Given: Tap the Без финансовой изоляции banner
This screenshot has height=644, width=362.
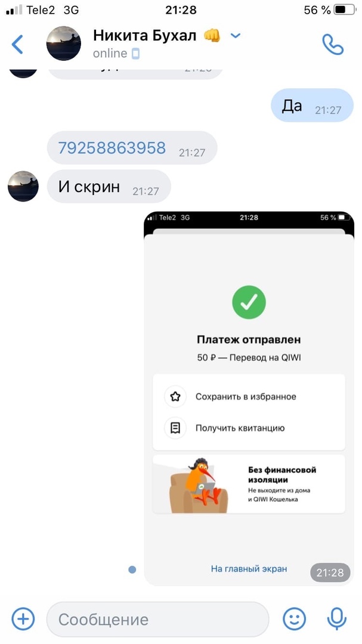Looking at the screenshot, I should coord(249,484).
